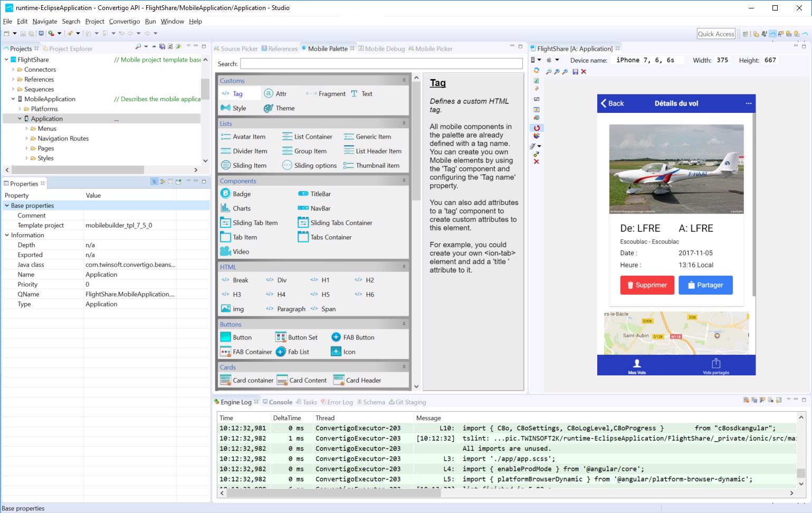The image size is (812, 513).
Task: Open the Git Staging tab
Action: (x=407, y=402)
